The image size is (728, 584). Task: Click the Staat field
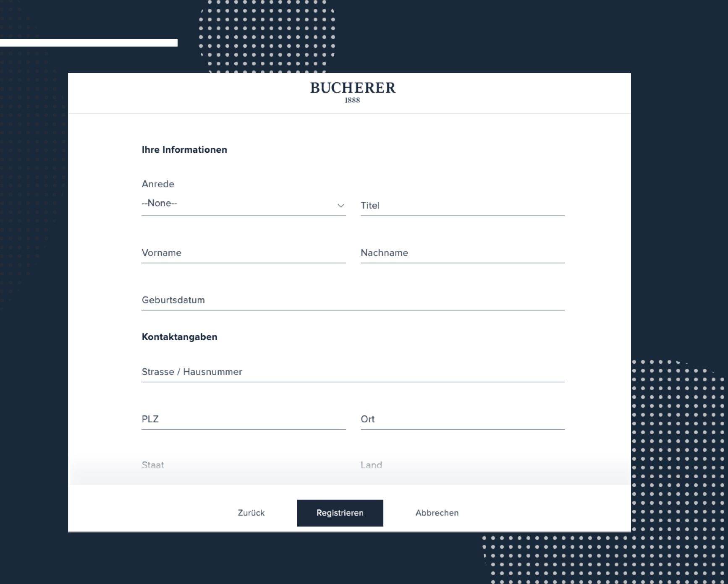point(243,465)
